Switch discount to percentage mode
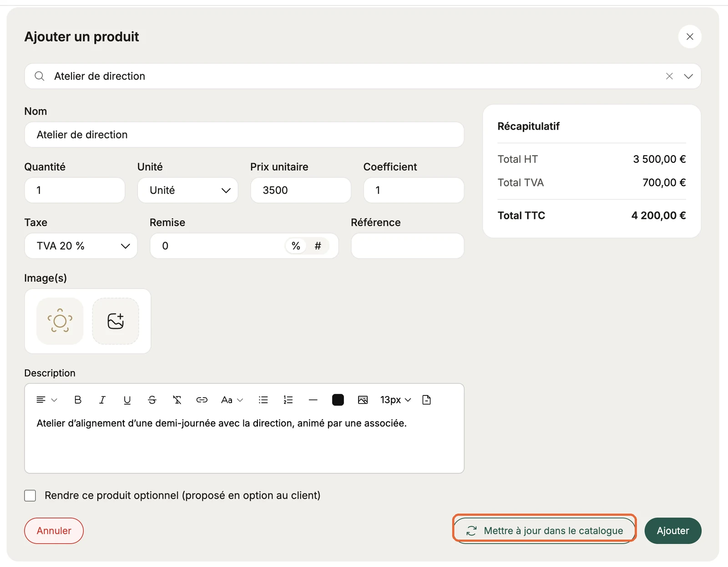This screenshot has width=728, height=567. point(296,246)
